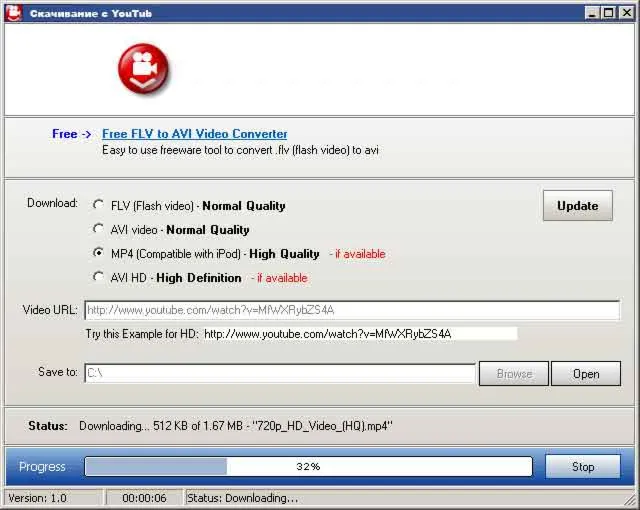Click the elapsed time status bar panel
Screen dimensions: 640x510
click(x=144, y=498)
